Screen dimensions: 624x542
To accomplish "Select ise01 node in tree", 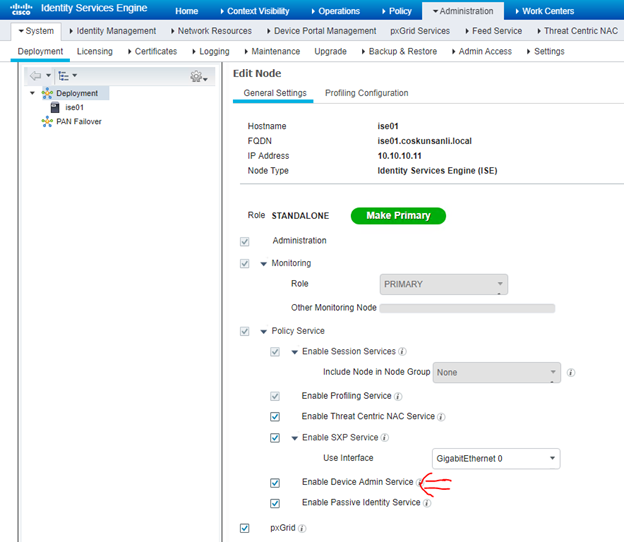I will 74,107.
